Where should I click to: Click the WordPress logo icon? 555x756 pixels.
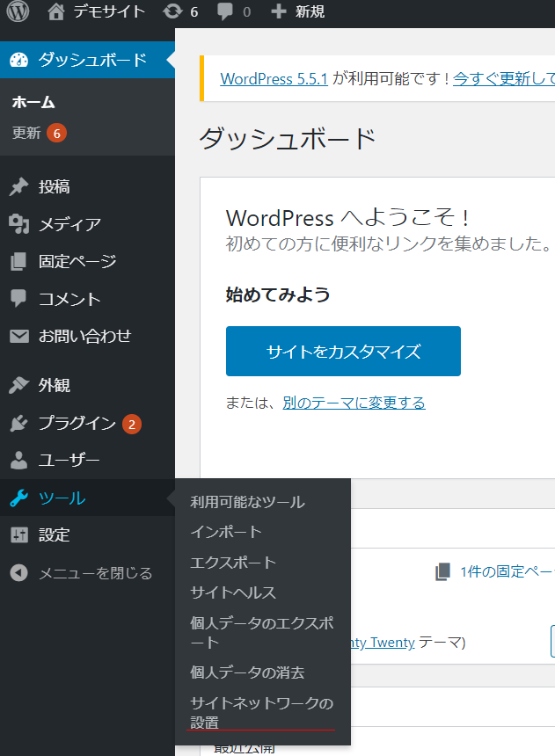(x=18, y=11)
